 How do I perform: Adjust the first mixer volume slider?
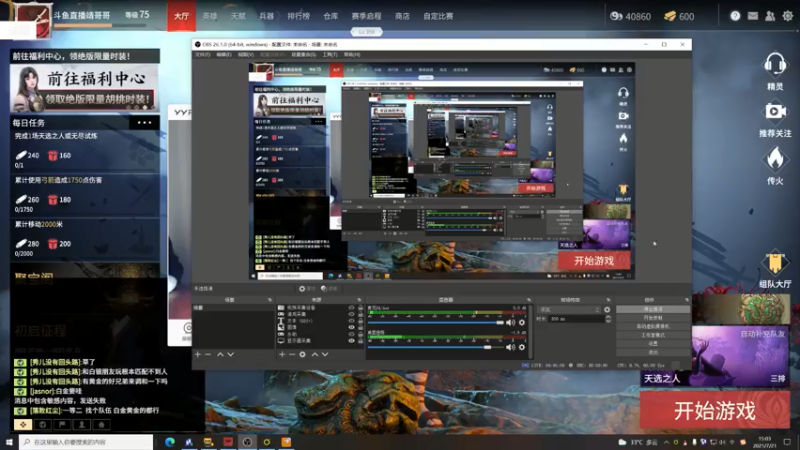436,322
